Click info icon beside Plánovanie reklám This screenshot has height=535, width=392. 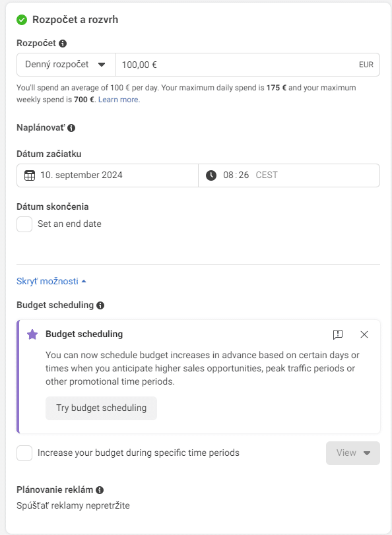coord(100,490)
